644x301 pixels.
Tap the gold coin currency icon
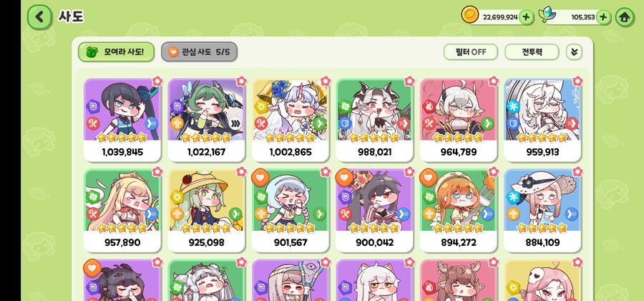pos(469,15)
